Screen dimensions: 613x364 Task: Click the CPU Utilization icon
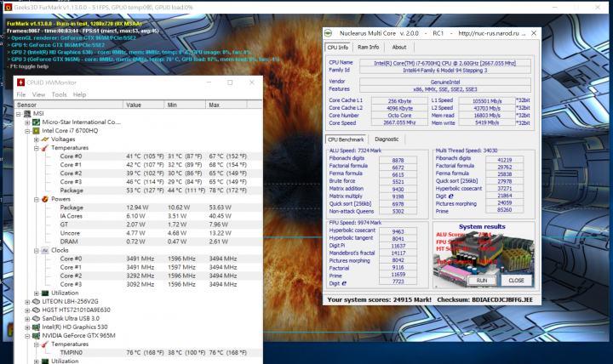[x=45, y=293]
